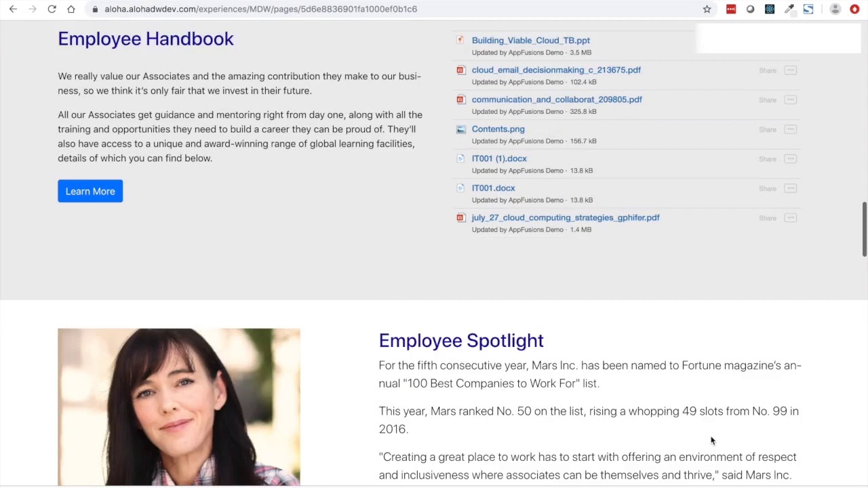Screen dimensions: 868x488
Task: Go to browser home icon
Action: 71,9
